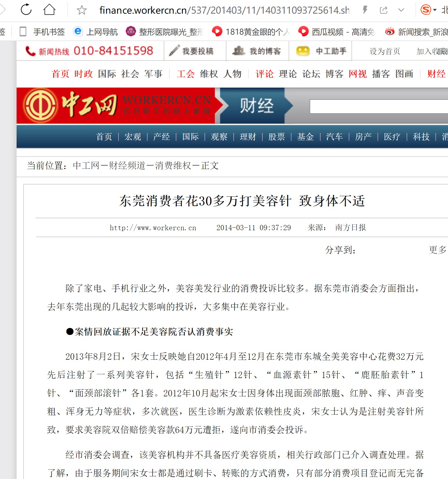Image resolution: width=448 pixels, height=479 pixels.
Task: Open the 上网导航 bookmark
Action: (x=95, y=31)
